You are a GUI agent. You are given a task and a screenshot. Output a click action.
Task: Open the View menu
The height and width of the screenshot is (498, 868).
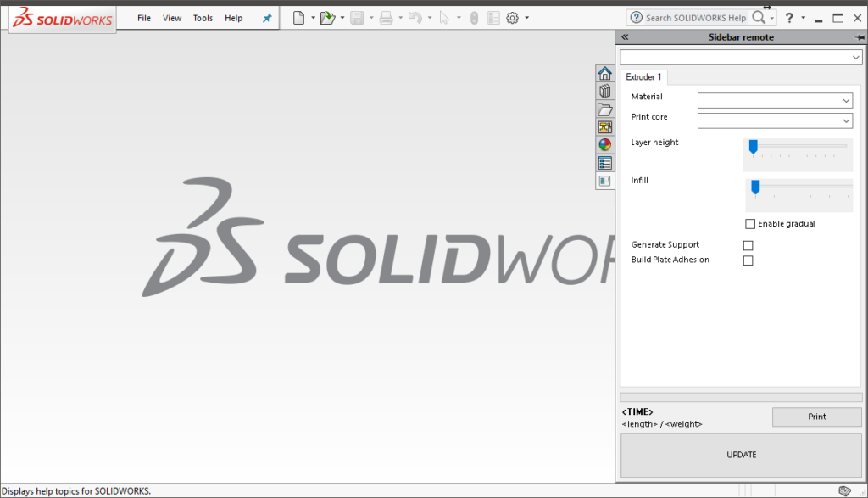pos(172,19)
